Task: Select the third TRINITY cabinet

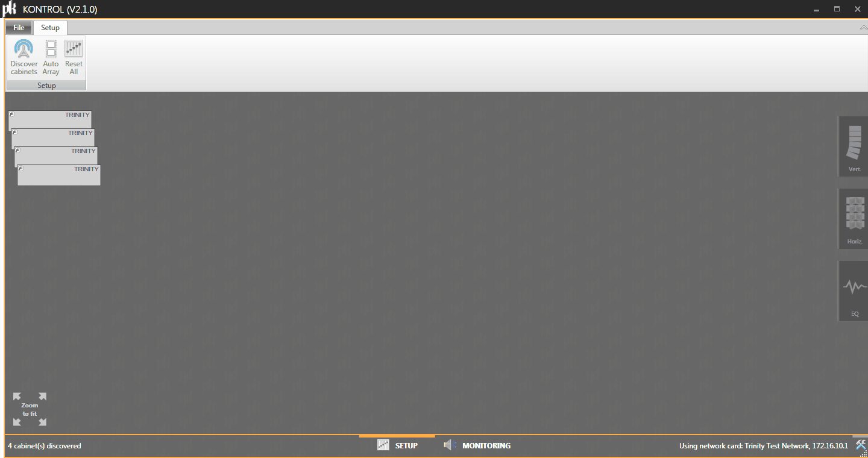Action: tap(56, 156)
